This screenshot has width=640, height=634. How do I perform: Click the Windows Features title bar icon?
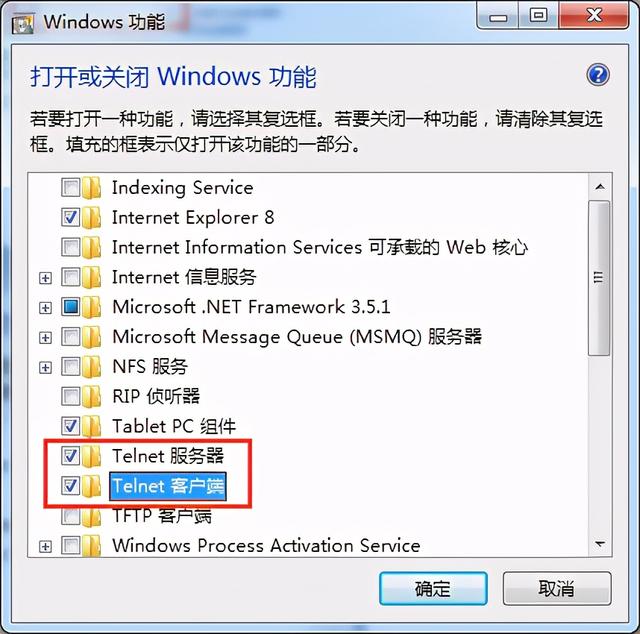[23, 23]
